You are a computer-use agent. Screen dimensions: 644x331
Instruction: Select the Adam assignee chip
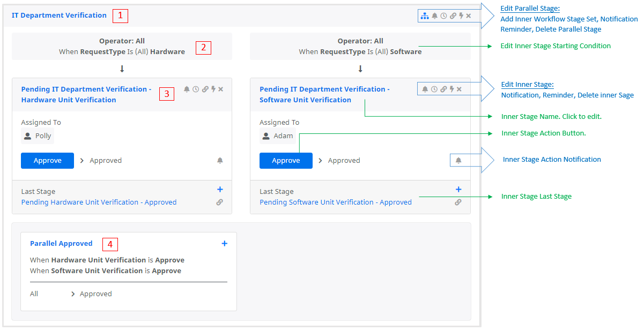tap(278, 136)
